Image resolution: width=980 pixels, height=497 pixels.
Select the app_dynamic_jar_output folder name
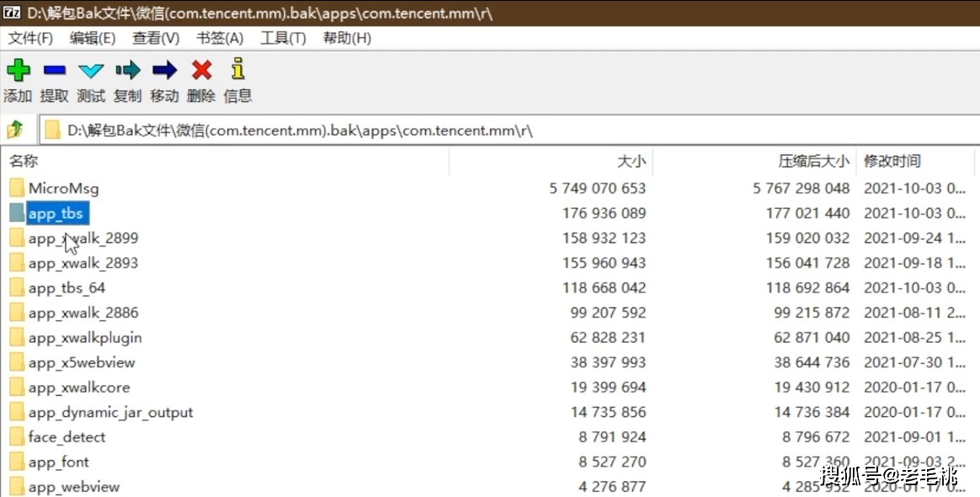[110, 412]
